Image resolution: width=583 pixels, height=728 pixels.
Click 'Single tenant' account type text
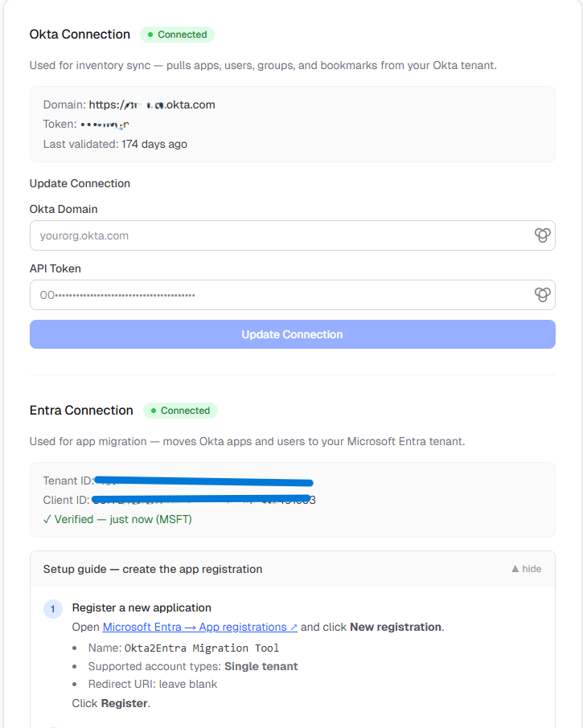tap(261, 666)
